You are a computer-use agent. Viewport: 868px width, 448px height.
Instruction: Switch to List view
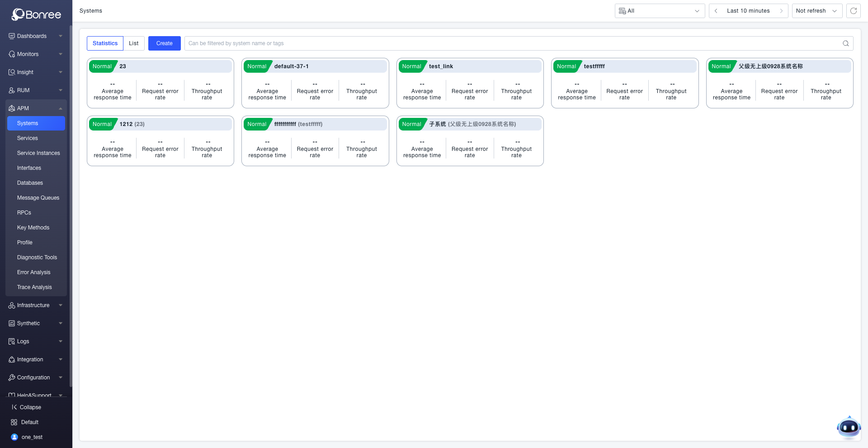click(133, 43)
